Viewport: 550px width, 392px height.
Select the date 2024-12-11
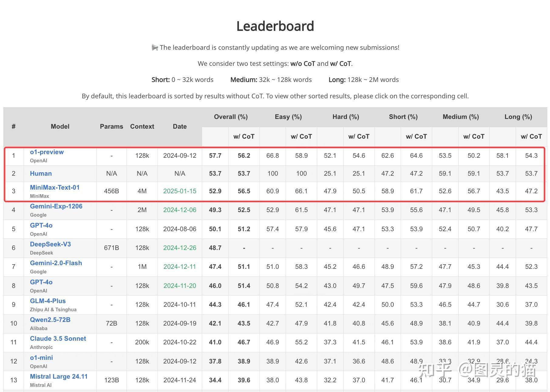pos(180,267)
